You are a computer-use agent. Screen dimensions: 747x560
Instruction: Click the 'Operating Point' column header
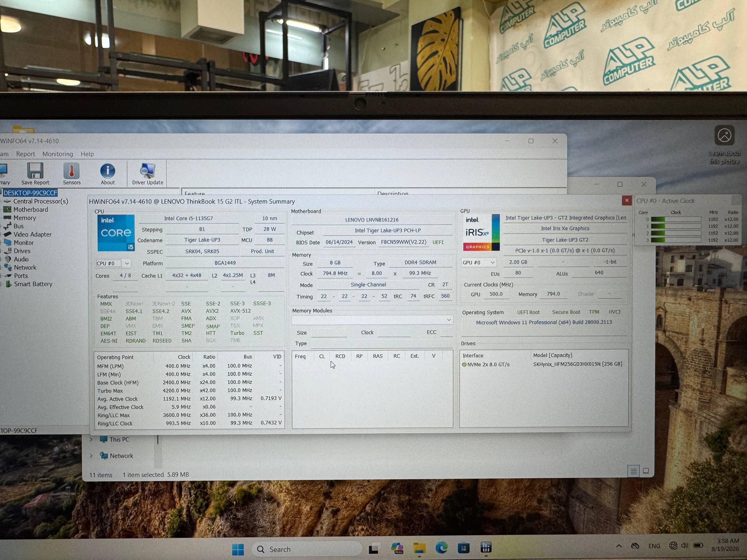point(115,358)
